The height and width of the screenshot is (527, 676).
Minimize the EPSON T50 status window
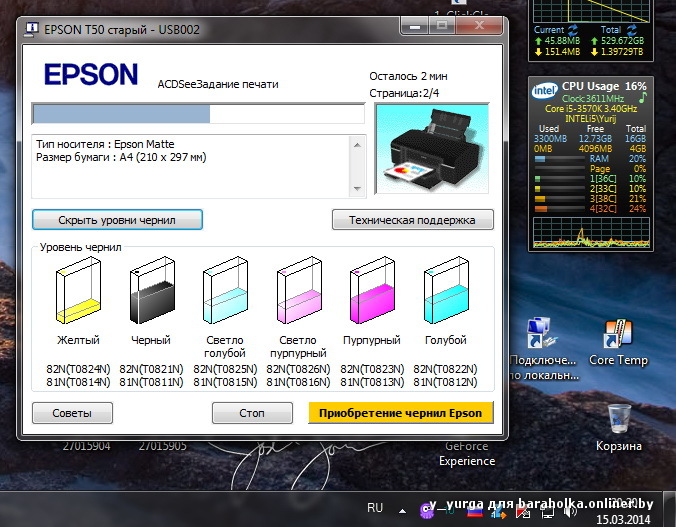(415, 26)
